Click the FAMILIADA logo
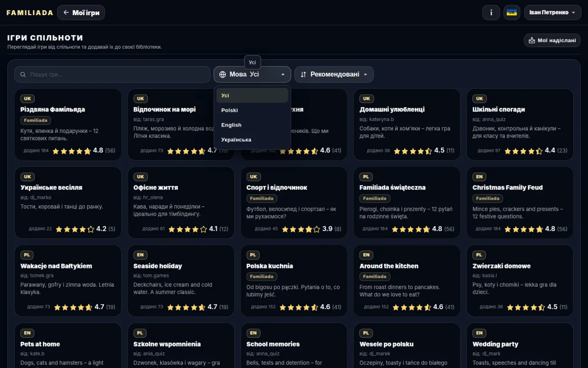This screenshot has width=588, height=368. click(30, 13)
